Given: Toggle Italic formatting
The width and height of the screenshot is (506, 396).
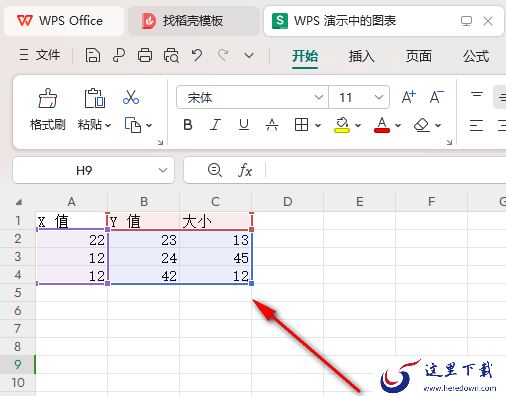Looking at the screenshot, I should [215, 125].
